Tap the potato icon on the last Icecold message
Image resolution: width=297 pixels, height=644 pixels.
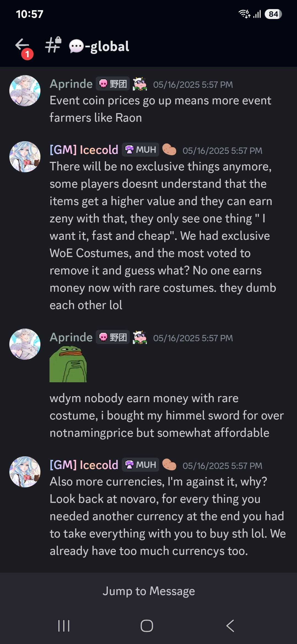point(169,465)
